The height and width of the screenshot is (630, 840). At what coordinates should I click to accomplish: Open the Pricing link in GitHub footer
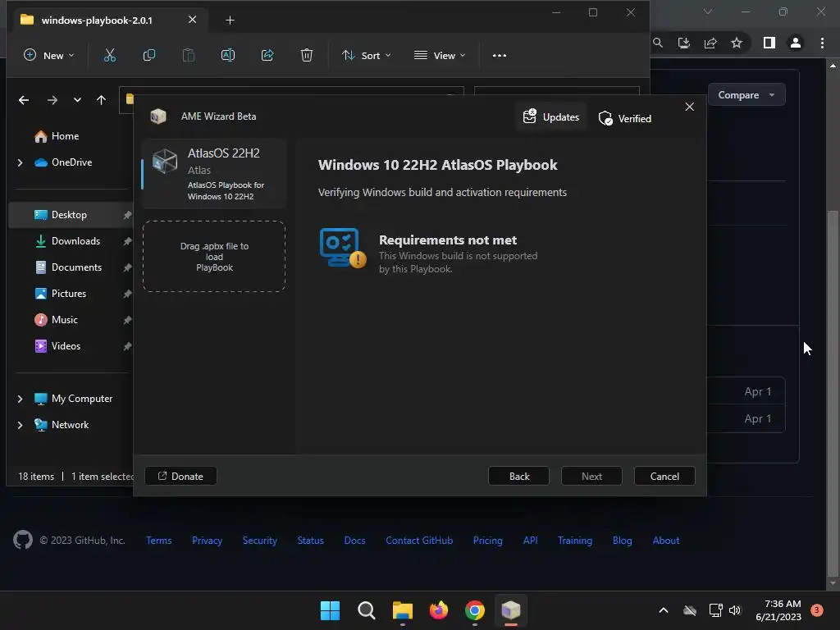pos(487,541)
